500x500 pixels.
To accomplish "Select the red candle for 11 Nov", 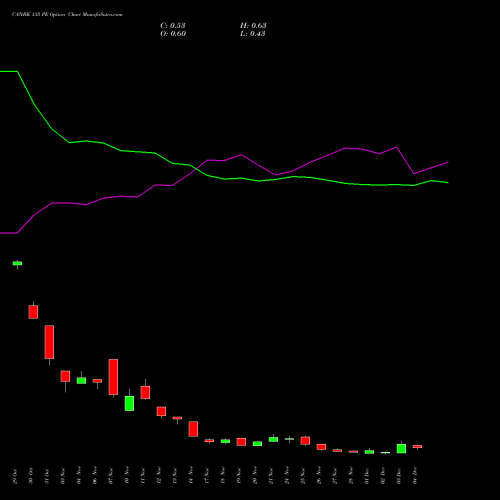I will tap(145, 392).
